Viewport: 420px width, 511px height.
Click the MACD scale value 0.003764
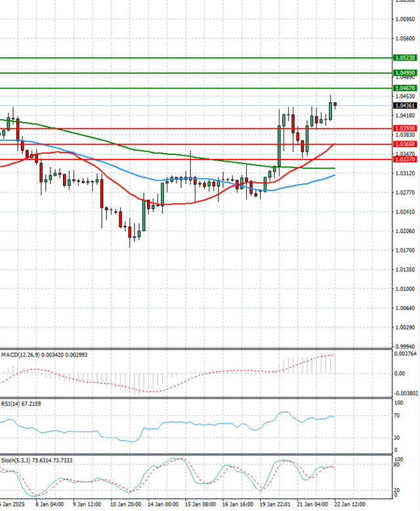pyautogui.click(x=406, y=353)
